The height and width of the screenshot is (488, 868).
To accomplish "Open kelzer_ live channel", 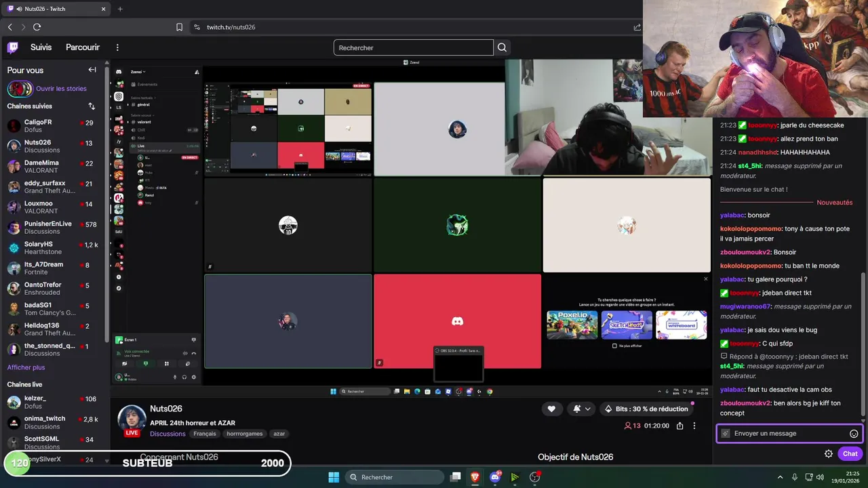I will pos(53,403).
